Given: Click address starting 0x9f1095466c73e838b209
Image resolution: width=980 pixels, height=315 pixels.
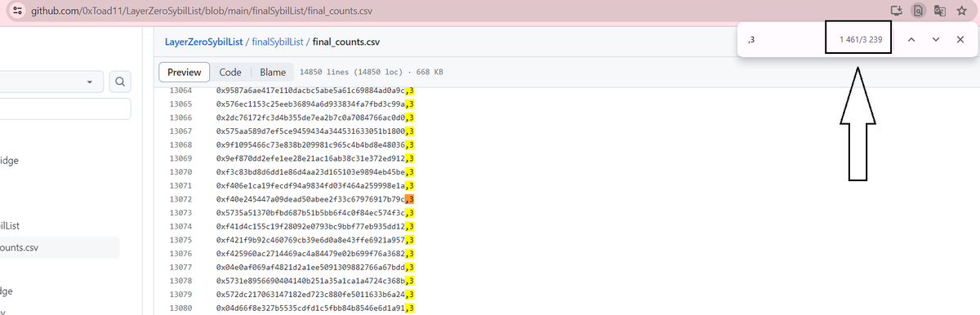Looking at the screenshot, I should (x=311, y=144).
